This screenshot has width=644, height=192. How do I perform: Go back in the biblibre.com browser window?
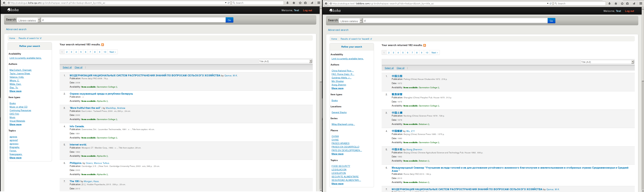(326, 4)
